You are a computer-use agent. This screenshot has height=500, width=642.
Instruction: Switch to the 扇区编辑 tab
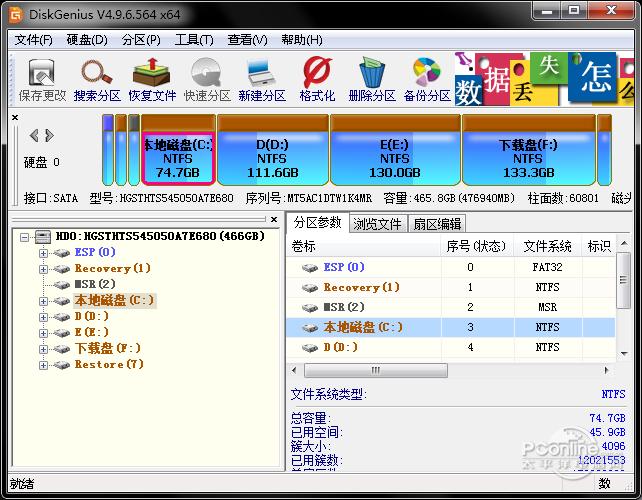point(437,224)
